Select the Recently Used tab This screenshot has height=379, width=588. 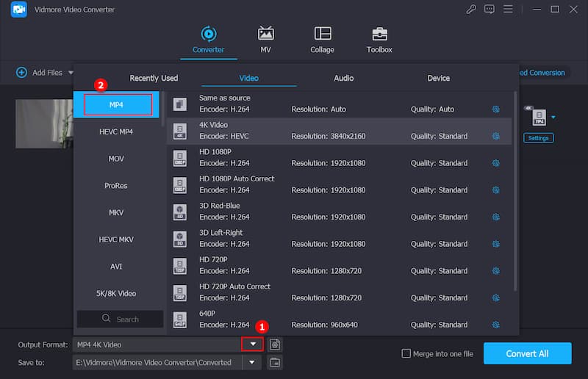[x=154, y=78]
